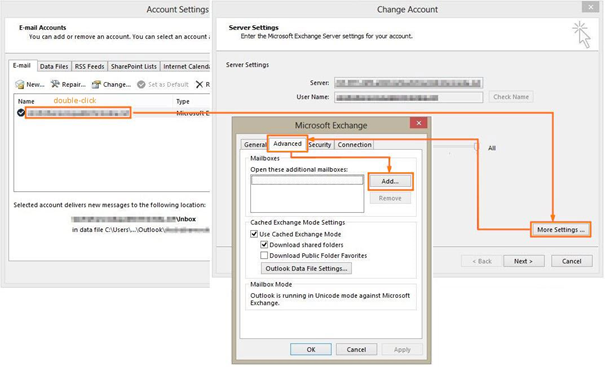Click the Check Name button

coord(511,97)
